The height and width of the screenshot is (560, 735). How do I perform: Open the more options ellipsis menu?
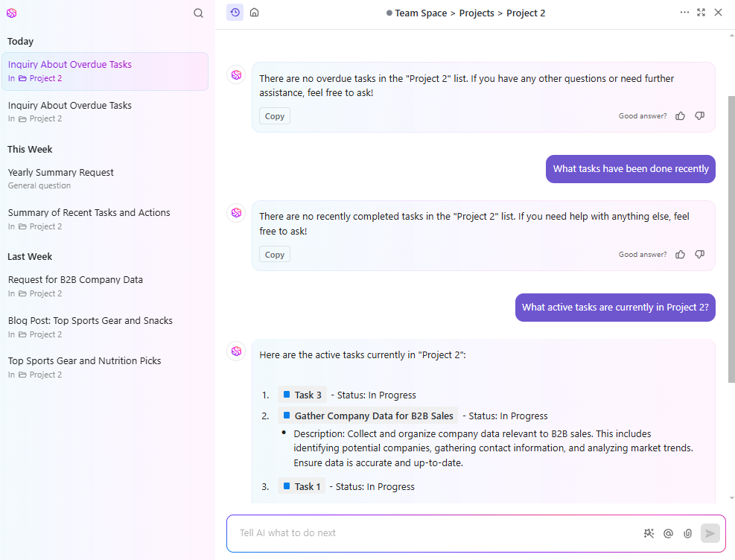(684, 13)
